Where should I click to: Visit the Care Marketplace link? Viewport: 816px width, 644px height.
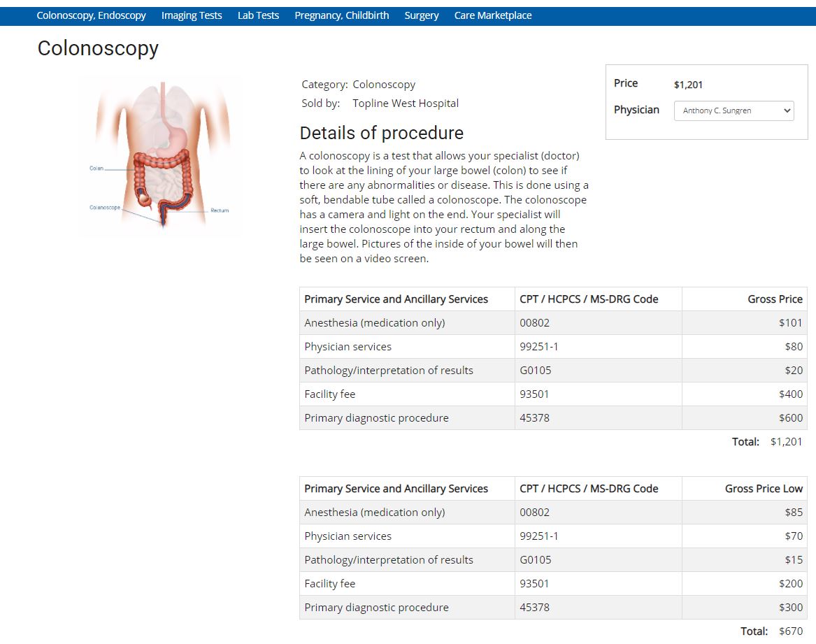[492, 15]
